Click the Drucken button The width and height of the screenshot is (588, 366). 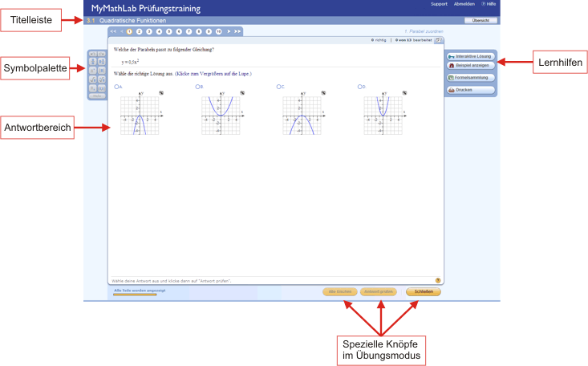pyautogui.click(x=471, y=90)
